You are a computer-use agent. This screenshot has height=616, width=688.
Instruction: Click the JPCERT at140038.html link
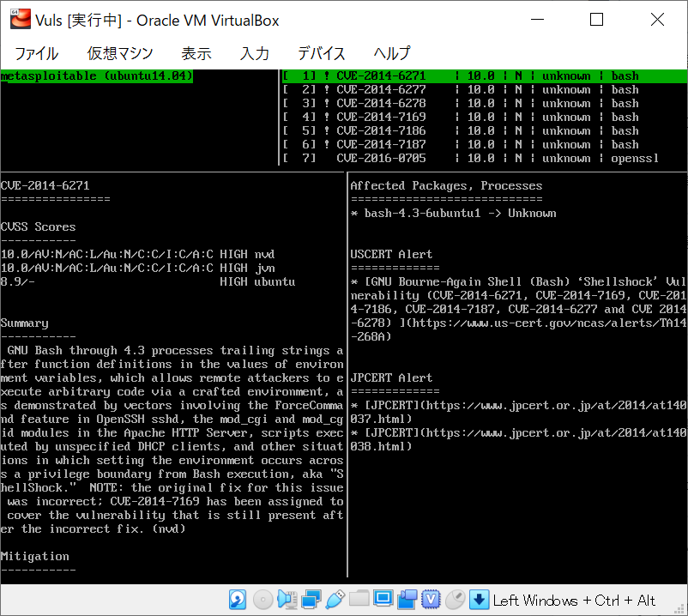519,439
